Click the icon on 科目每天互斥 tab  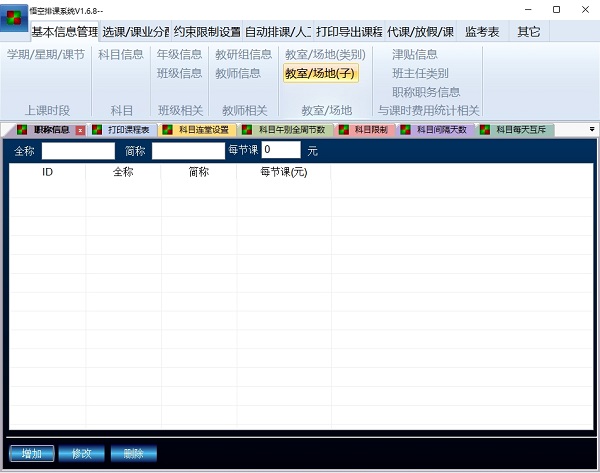(485, 130)
